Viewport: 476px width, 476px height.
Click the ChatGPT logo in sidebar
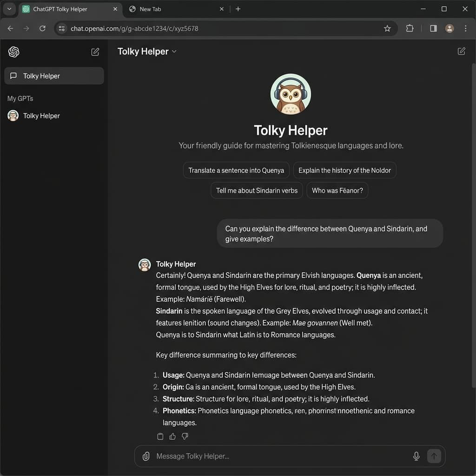coord(13,52)
